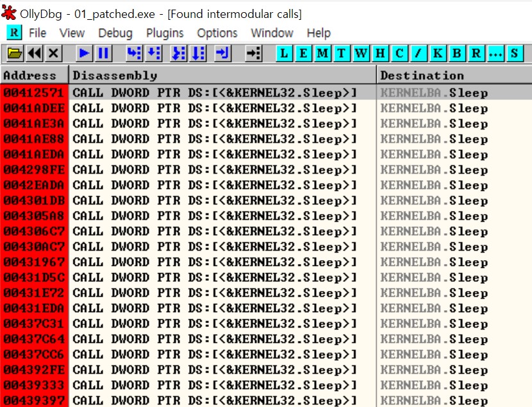
Task: Pause execution with the pause icon
Action: tap(103, 54)
